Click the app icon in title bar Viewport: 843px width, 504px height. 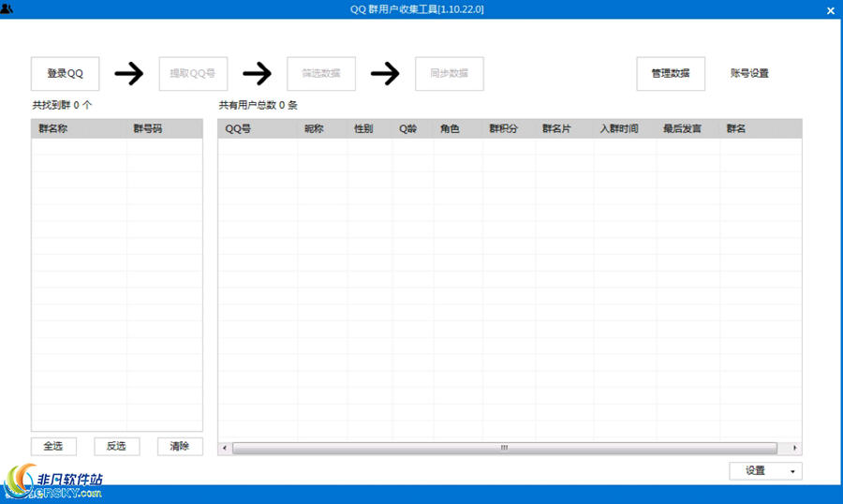point(7,9)
